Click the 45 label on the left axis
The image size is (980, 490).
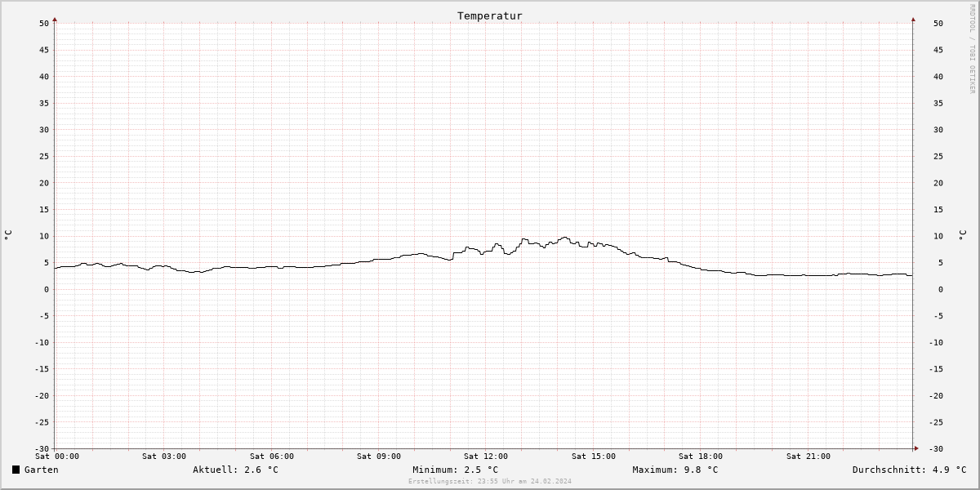[44, 50]
